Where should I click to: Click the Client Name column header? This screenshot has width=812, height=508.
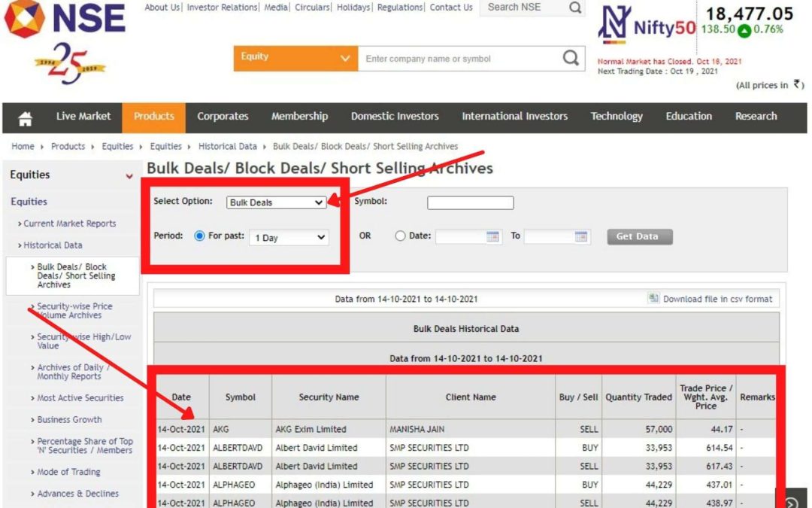(471, 397)
